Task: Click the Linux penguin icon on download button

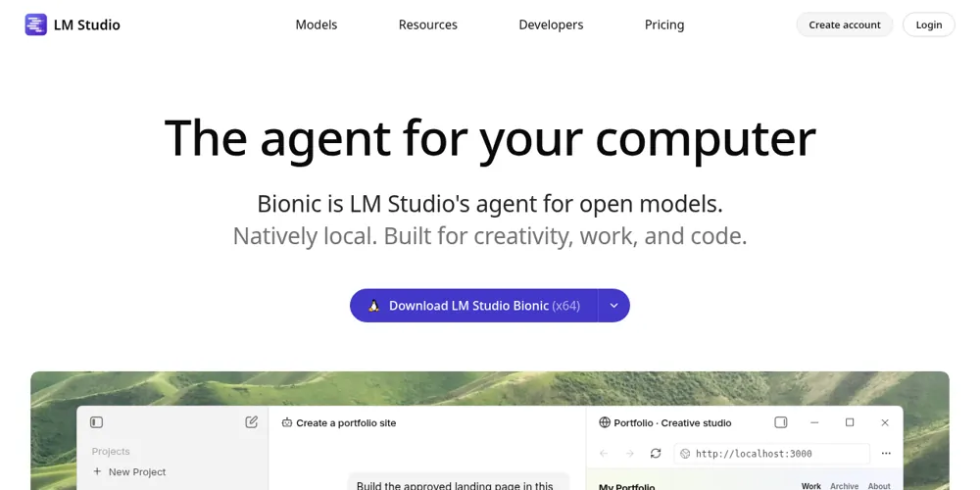Action: (373, 306)
